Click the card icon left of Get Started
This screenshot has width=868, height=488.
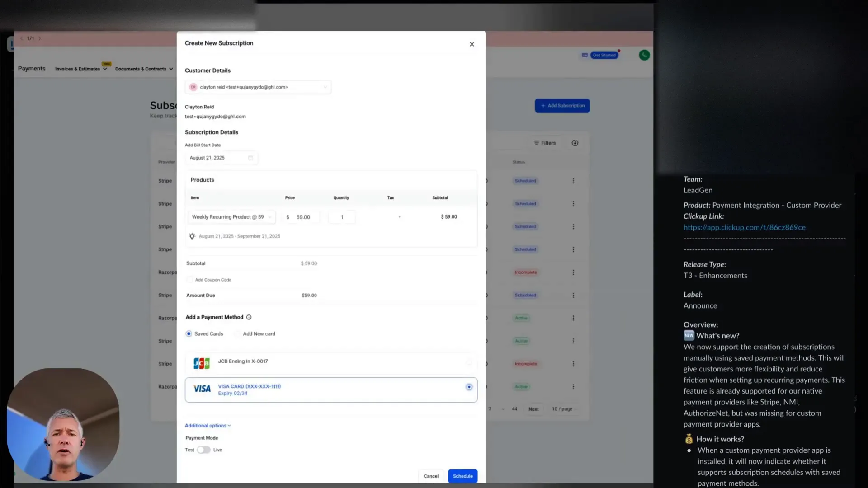click(x=585, y=55)
